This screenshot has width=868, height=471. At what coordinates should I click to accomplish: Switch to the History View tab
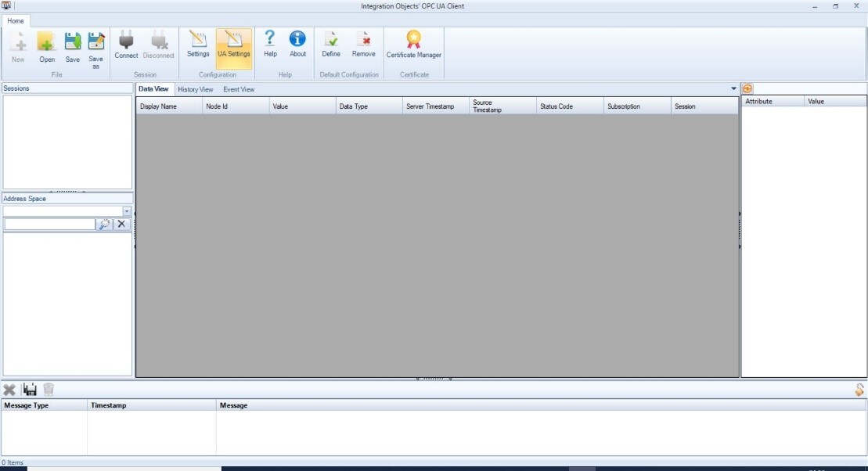(x=195, y=90)
